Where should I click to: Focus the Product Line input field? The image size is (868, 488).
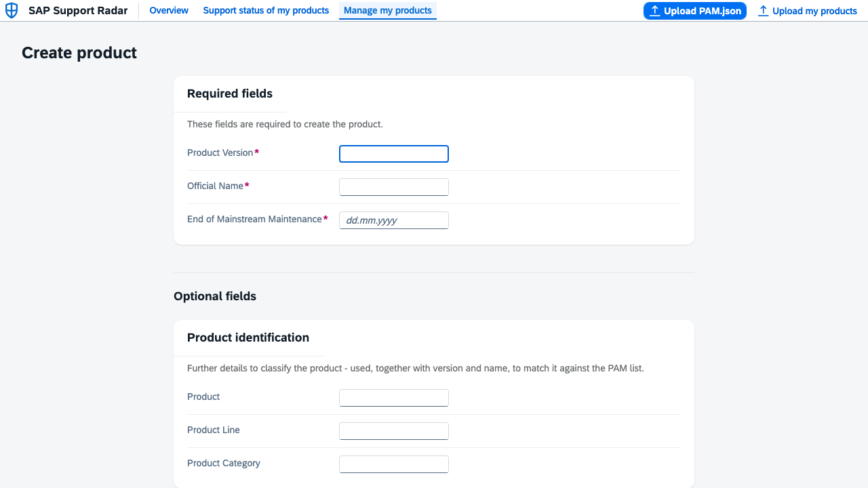394,431
